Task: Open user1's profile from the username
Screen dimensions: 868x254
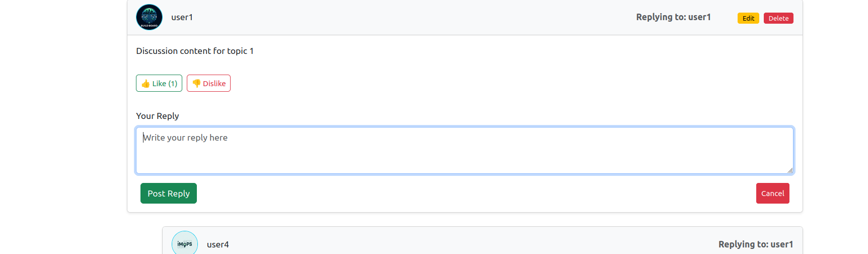Action: click(182, 17)
